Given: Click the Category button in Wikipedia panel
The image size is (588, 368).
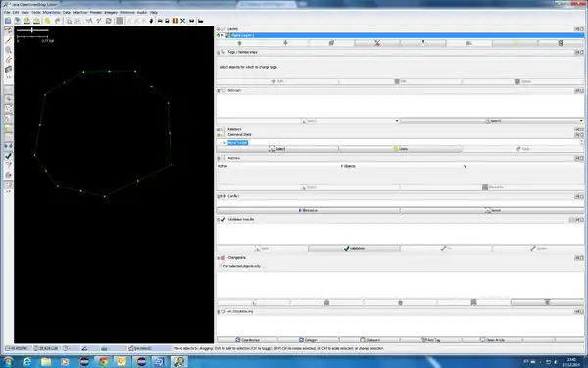Looking at the screenshot, I should 309,340.
